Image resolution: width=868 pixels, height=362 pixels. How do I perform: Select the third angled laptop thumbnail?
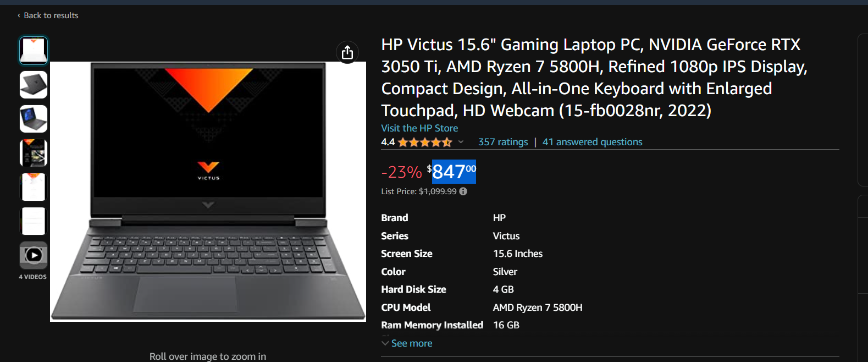[34, 119]
